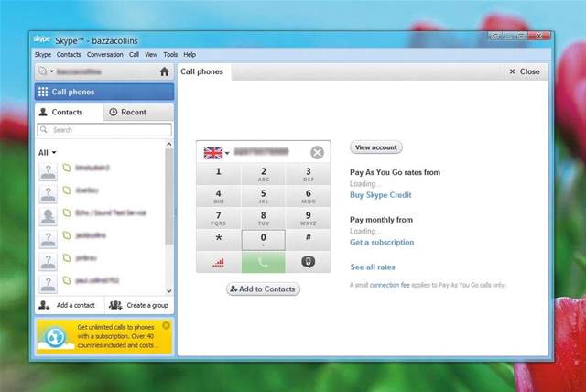
Task: Click the home icon in Skype sidebar
Action: [x=165, y=71]
